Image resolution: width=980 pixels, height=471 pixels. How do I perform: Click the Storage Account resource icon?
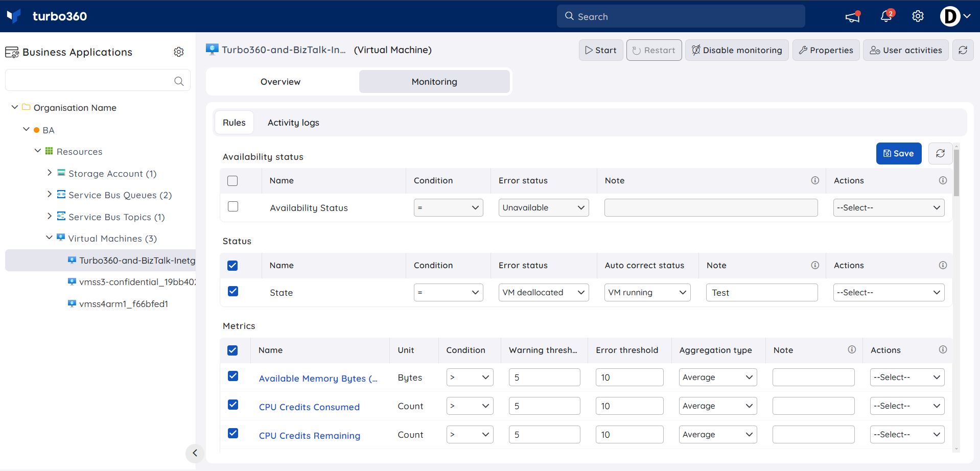pyautogui.click(x=61, y=173)
